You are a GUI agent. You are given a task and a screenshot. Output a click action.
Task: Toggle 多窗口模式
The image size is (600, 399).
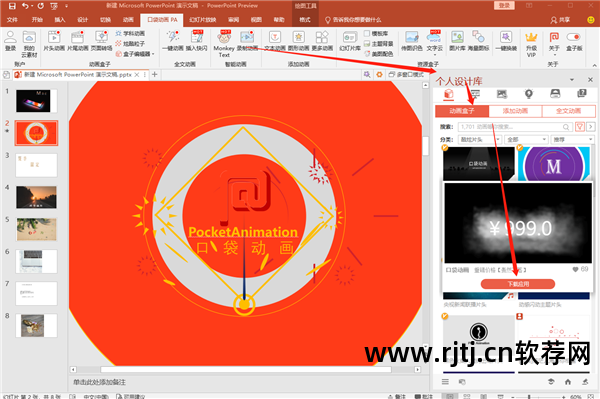tap(406, 75)
